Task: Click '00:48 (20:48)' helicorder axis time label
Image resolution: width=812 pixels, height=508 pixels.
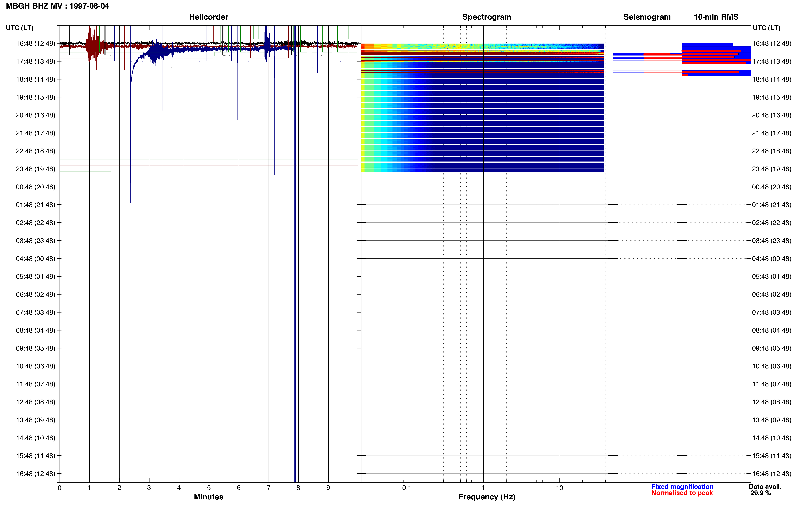Action: (36, 187)
